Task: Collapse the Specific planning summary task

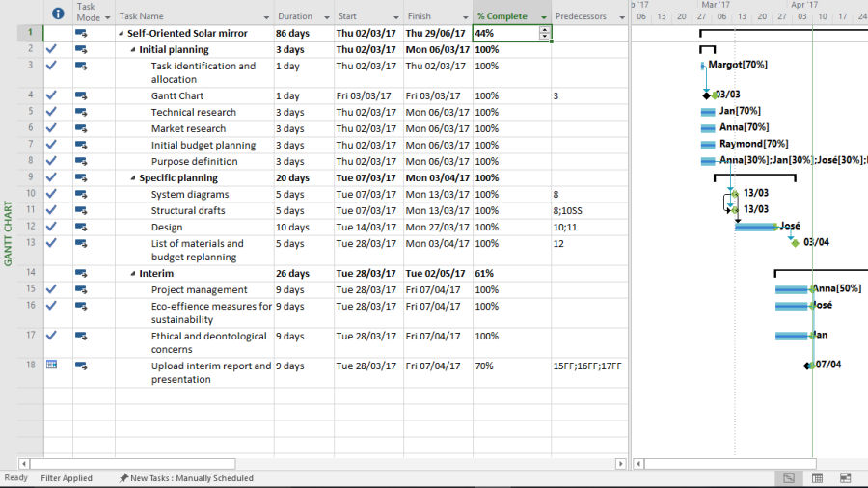Action: pyautogui.click(x=133, y=178)
